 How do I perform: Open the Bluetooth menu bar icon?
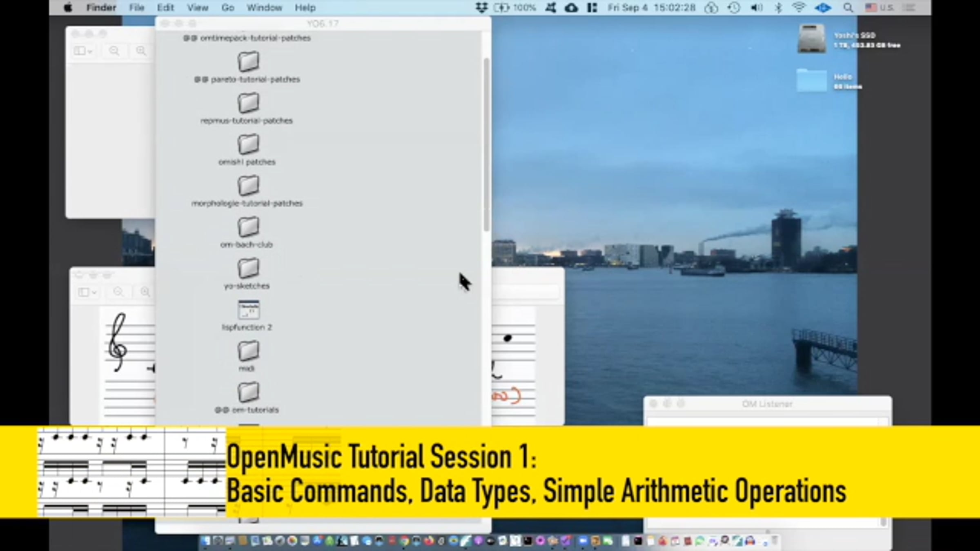[x=778, y=8]
